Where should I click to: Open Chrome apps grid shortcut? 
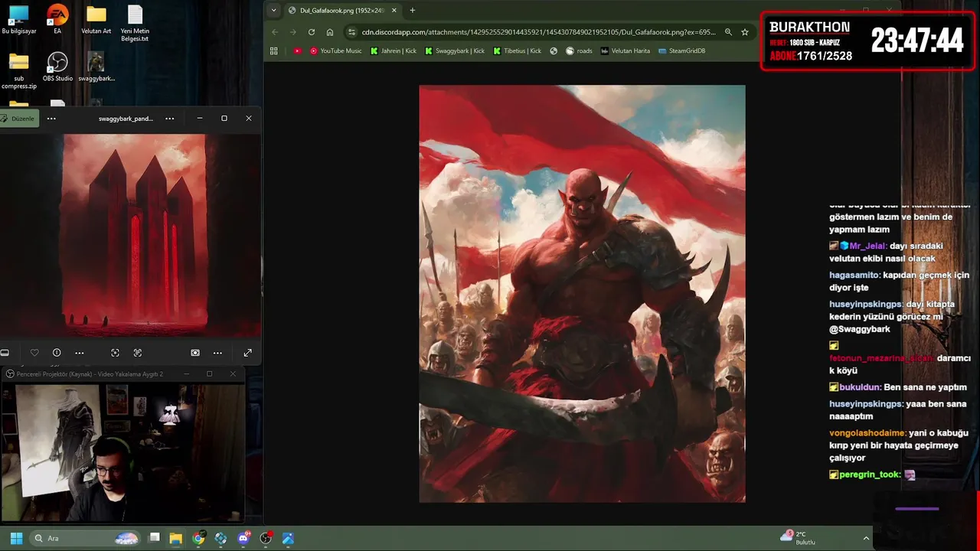pyautogui.click(x=274, y=51)
